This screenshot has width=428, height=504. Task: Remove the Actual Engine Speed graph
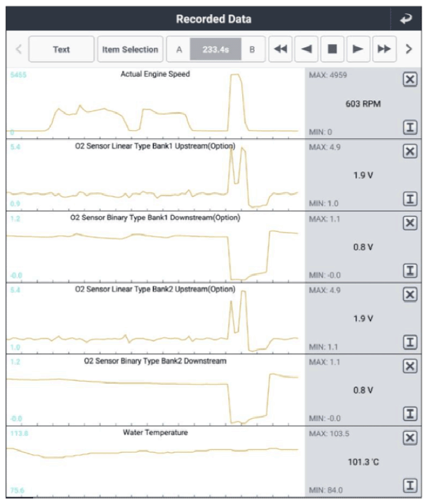[410, 79]
